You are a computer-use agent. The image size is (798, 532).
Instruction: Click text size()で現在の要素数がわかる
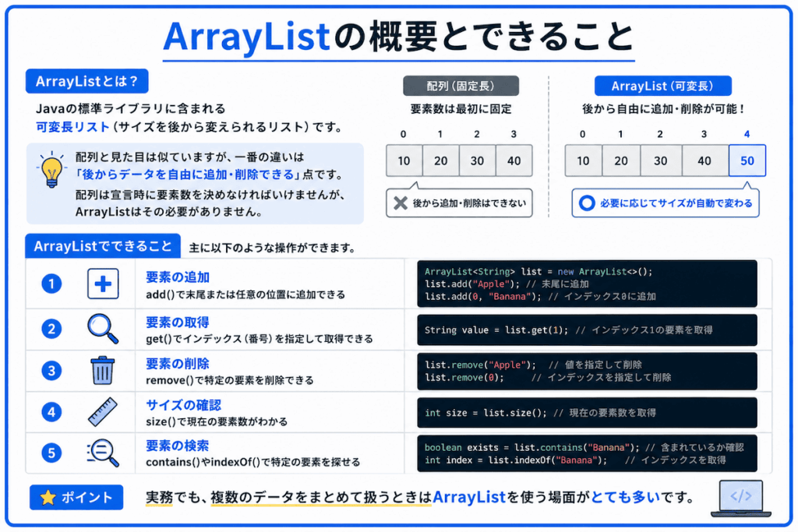(x=217, y=421)
